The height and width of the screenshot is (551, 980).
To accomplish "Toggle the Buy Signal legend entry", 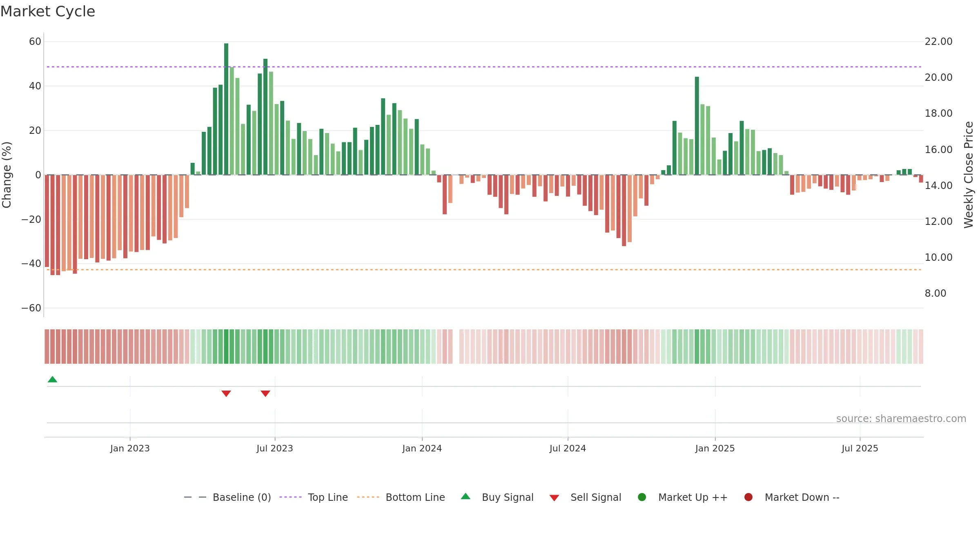I will (497, 497).
